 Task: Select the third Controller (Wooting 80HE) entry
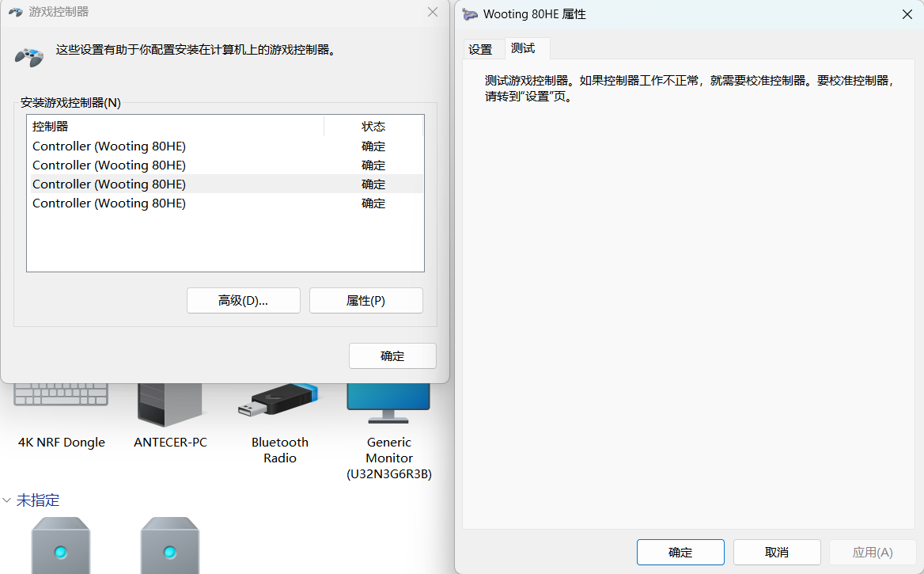point(108,184)
